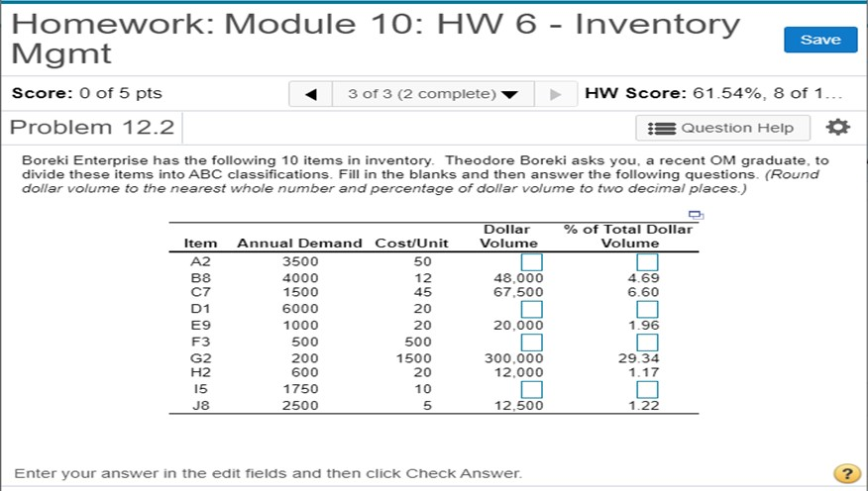Click the 'Annual Demand' column header
This screenshot has height=491, width=868.
[x=299, y=244]
